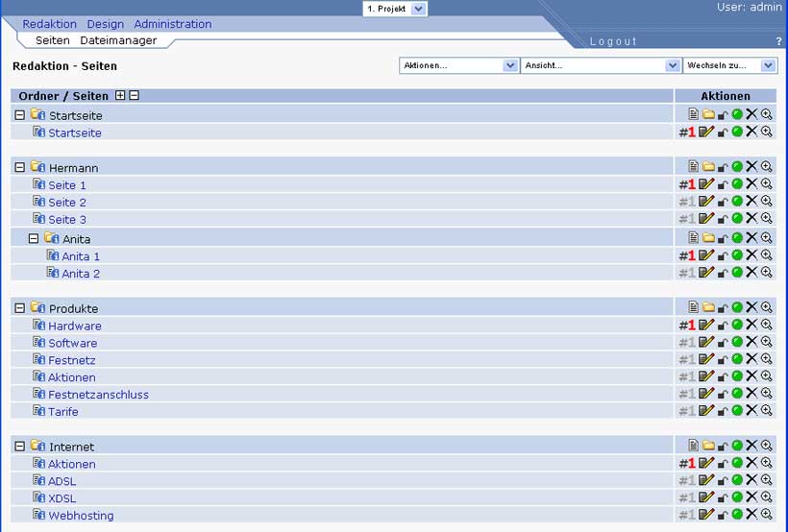Delete the Tarife page via X icon

(x=751, y=410)
